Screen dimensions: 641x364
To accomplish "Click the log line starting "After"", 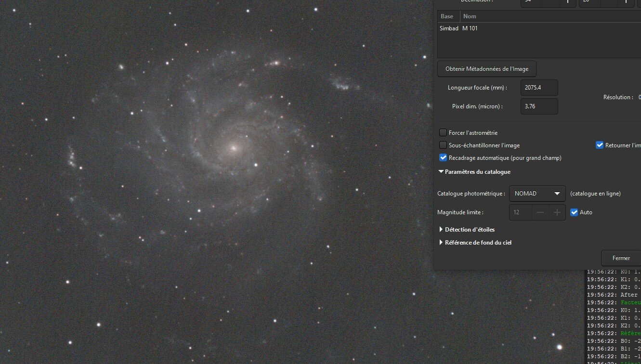I will click(x=614, y=295).
